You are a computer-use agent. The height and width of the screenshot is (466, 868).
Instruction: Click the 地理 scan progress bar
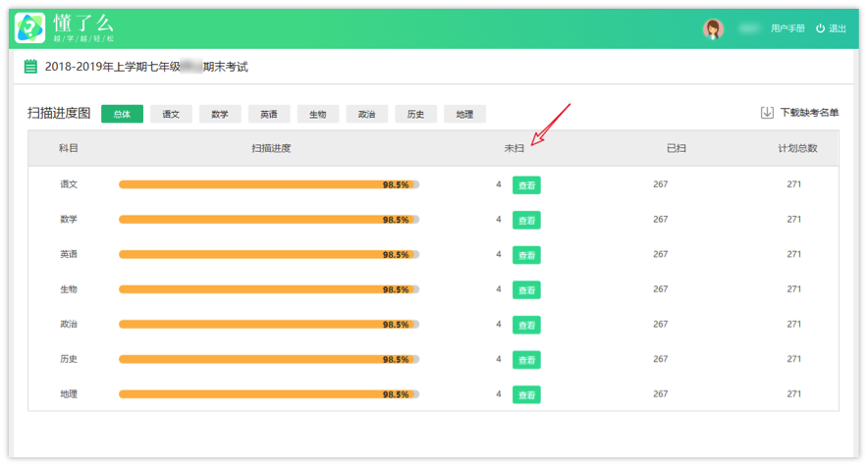point(269,394)
